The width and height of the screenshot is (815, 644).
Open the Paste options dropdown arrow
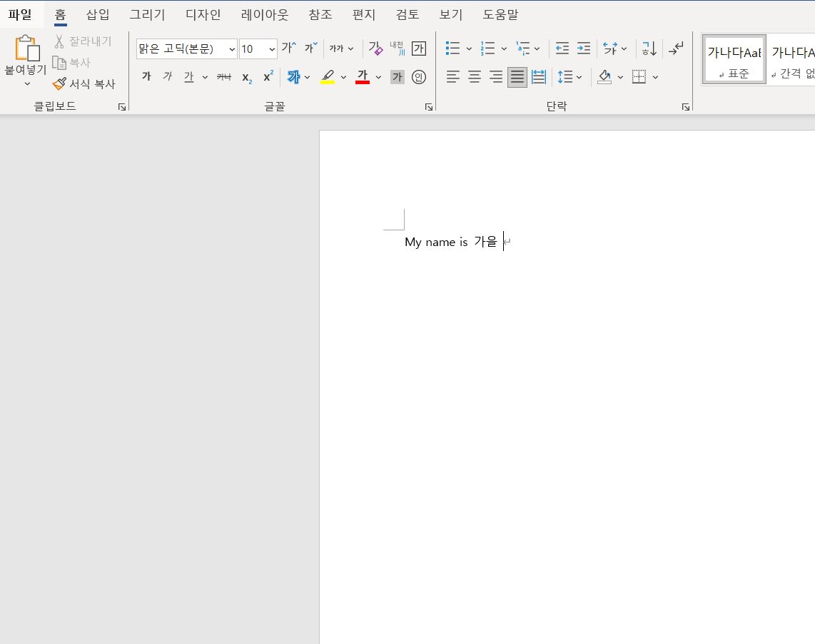27,83
